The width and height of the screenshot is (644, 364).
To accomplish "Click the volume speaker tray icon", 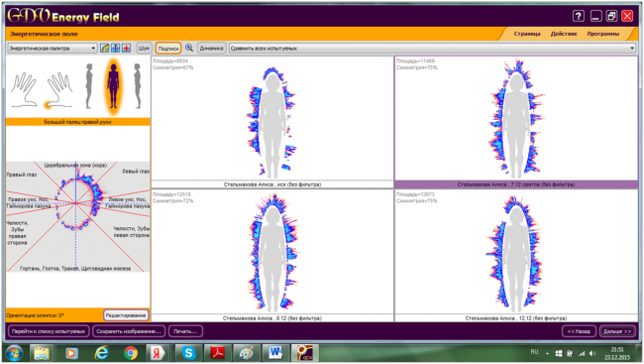I will tap(592, 353).
